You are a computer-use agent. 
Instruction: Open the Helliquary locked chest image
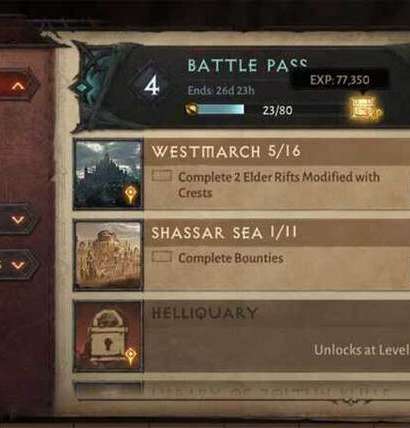(109, 336)
